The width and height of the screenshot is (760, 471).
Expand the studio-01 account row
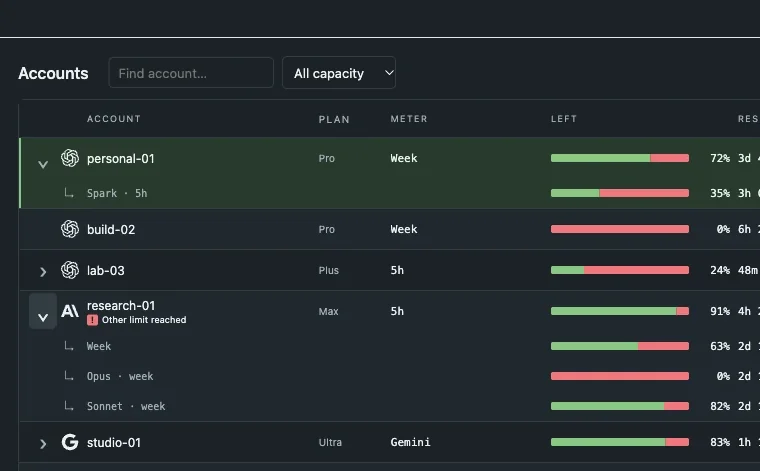point(43,443)
